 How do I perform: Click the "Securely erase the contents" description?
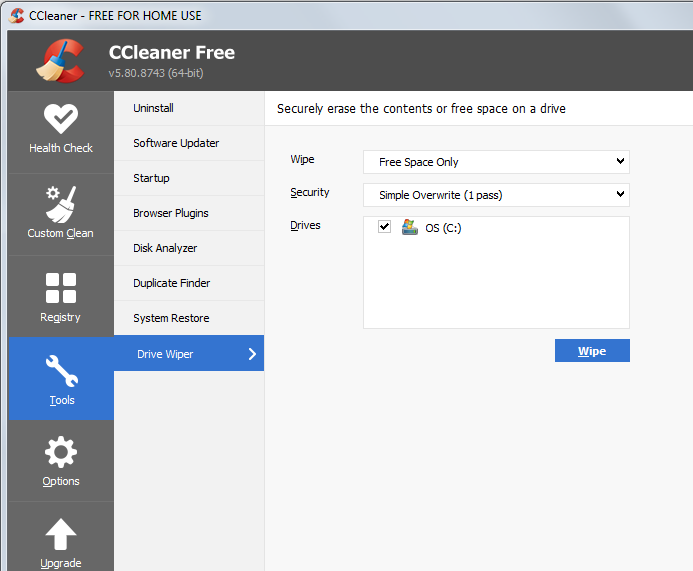coord(421,109)
